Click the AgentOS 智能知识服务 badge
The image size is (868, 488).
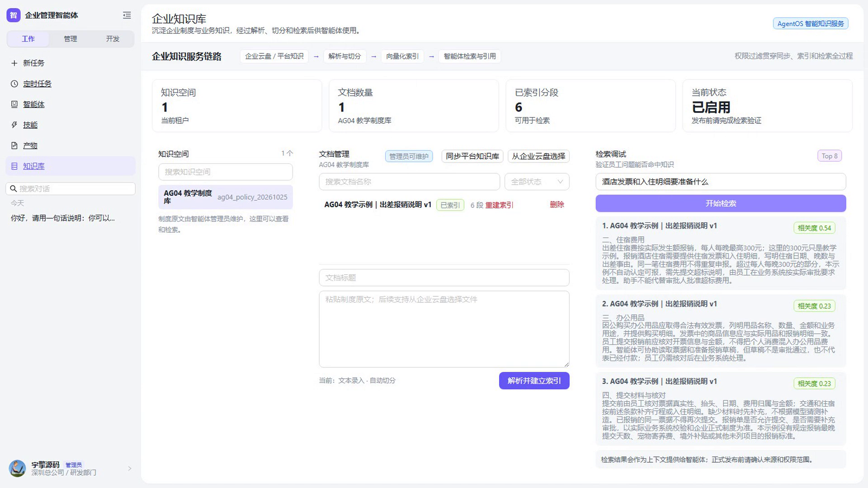tap(810, 23)
